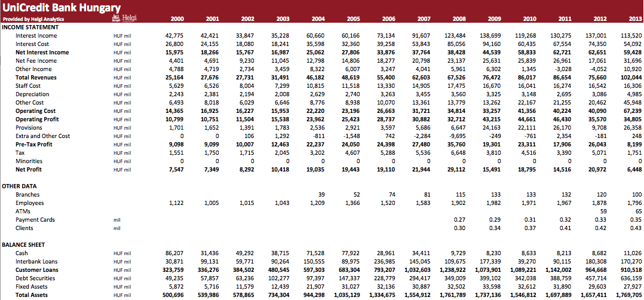
Task: Select the Other Cost row label
Action: click(30, 102)
